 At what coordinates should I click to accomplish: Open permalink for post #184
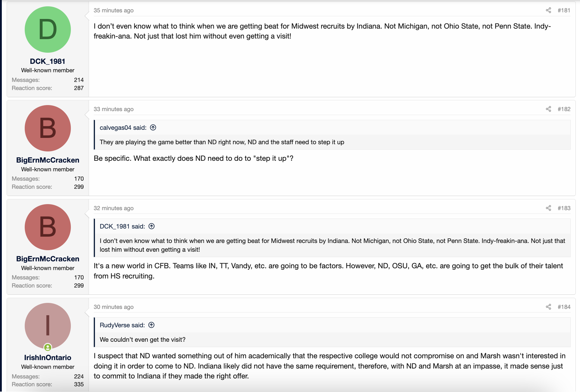point(564,307)
